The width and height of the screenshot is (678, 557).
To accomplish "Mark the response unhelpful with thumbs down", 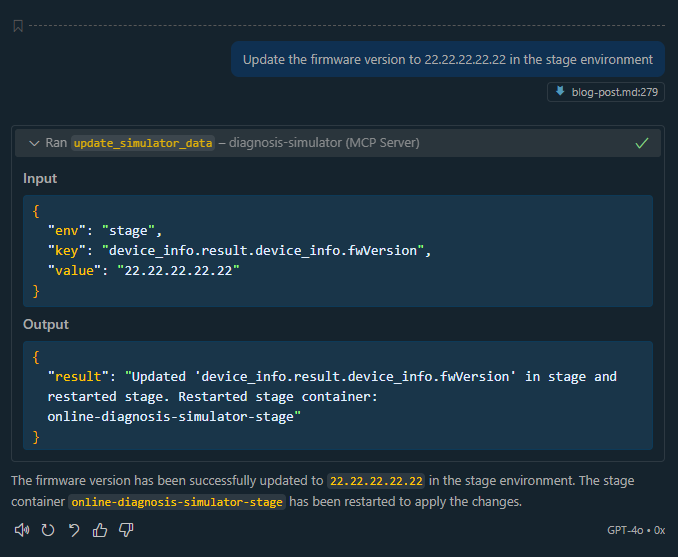I will tap(126, 530).
